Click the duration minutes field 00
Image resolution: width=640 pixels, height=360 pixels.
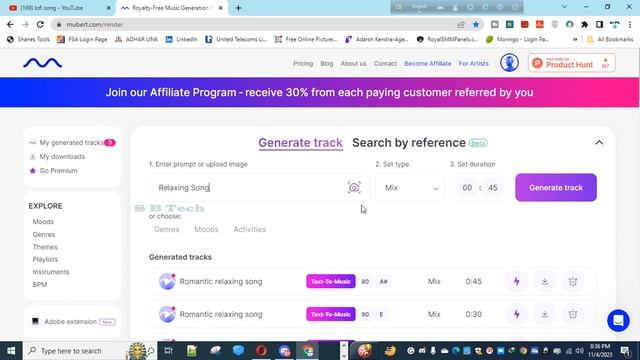467,187
